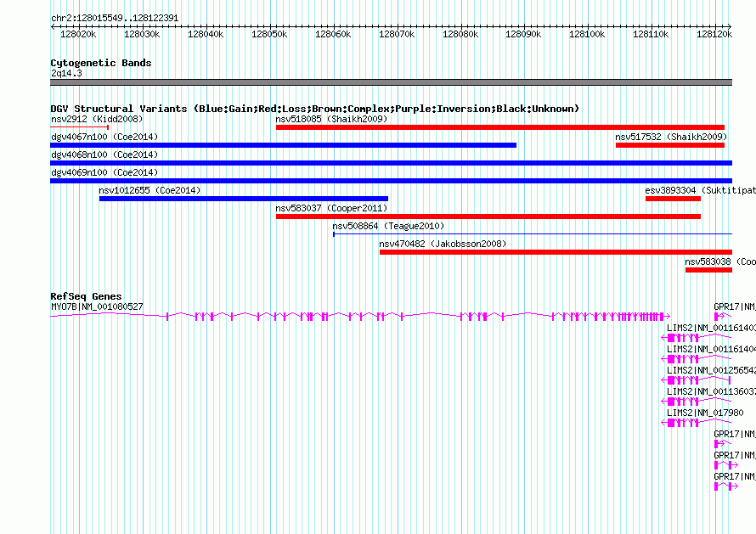Click the chr2:128015549..128122391 region label

tap(115, 18)
